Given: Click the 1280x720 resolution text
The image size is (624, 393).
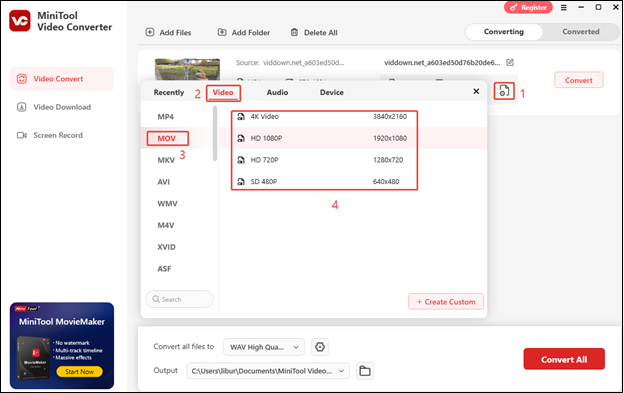Looking at the screenshot, I should 388,160.
